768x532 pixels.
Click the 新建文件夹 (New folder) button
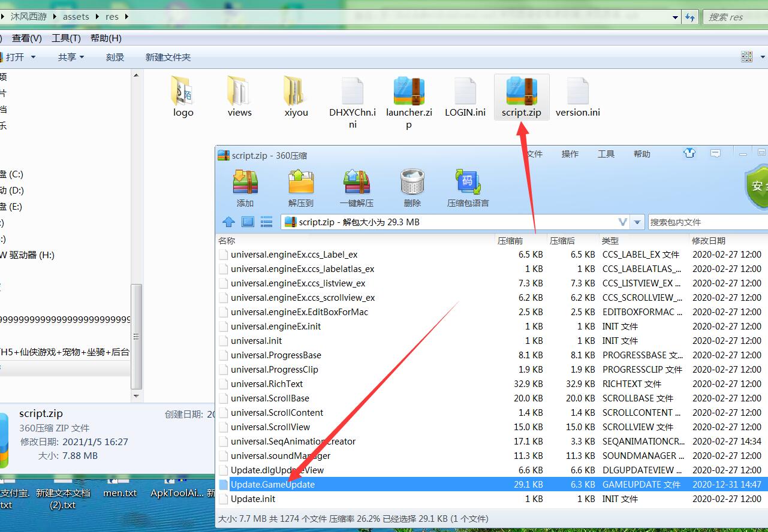[x=168, y=57]
